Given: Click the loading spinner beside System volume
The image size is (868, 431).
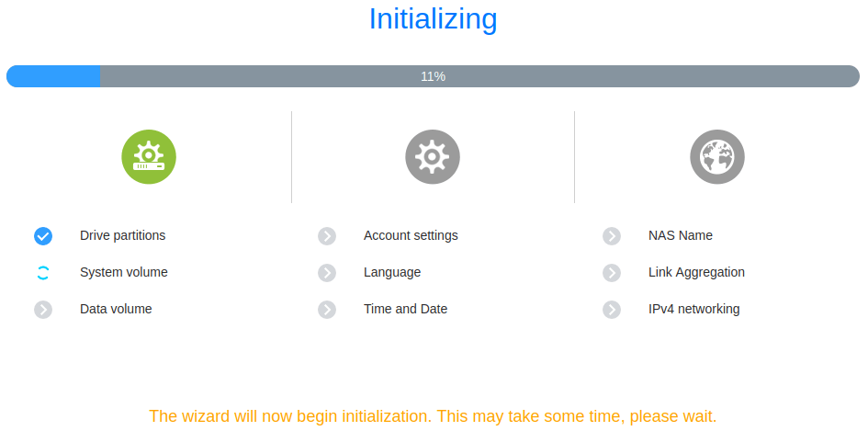Looking at the screenshot, I should pyautogui.click(x=43, y=273).
